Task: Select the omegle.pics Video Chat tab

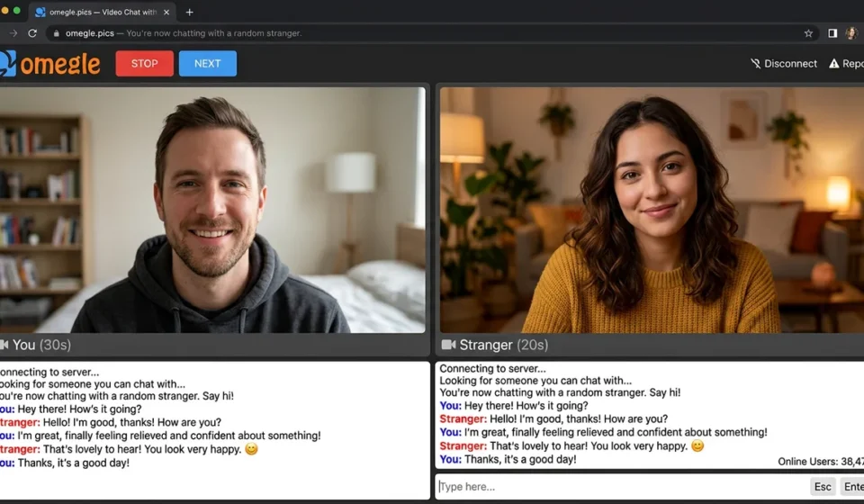Action: click(x=102, y=12)
